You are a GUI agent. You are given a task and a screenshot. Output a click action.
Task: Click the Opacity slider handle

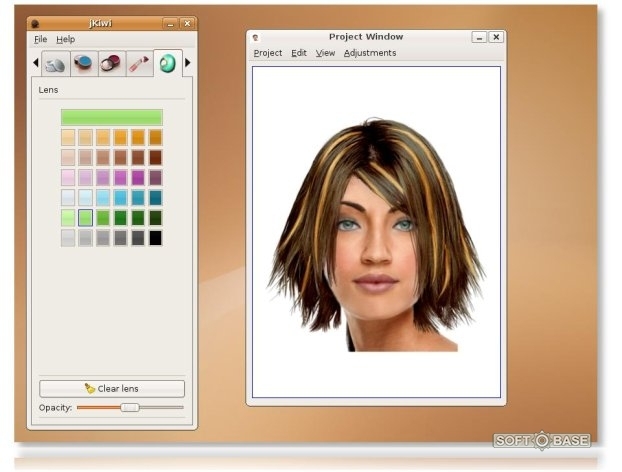[130, 407]
